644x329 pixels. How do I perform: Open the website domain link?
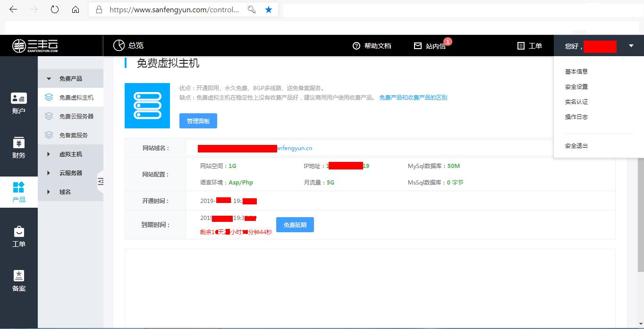[x=255, y=148]
